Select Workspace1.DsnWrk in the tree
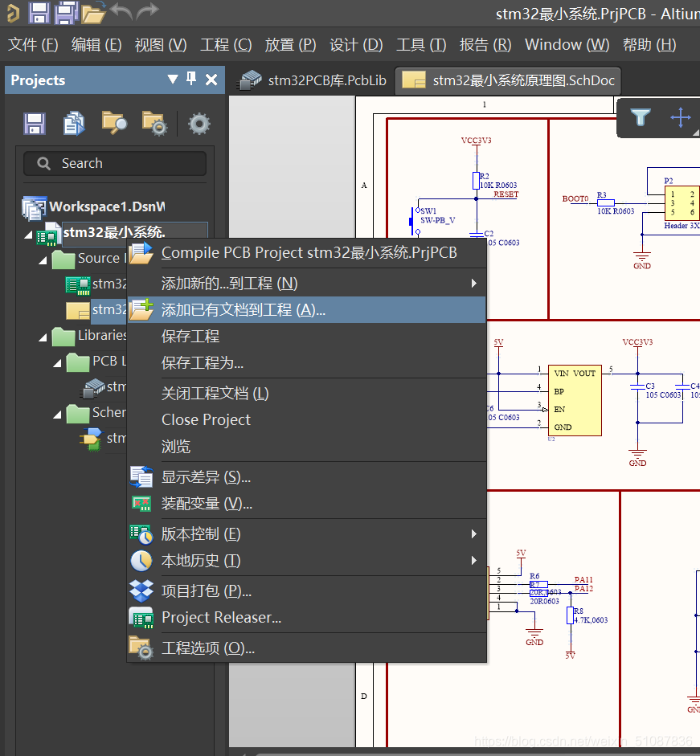This screenshot has width=700, height=756. coord(106,207)
